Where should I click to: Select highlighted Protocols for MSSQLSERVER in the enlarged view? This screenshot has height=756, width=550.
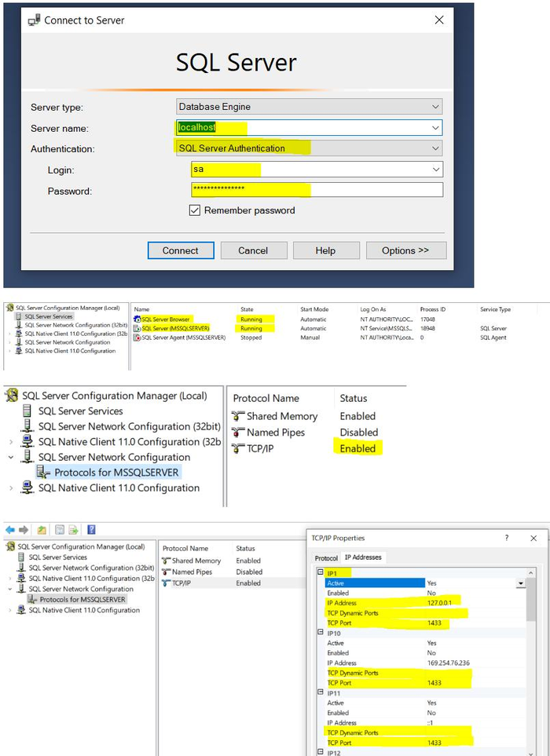116,473
